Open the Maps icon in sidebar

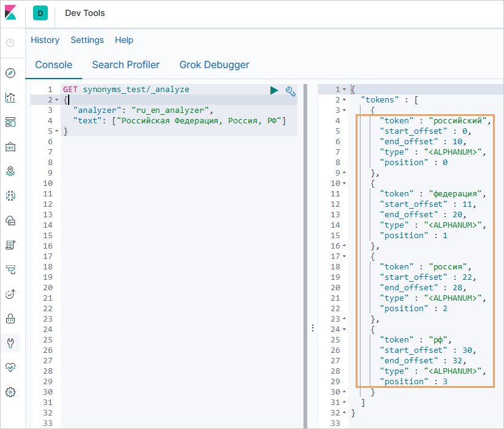pos(10,171)
